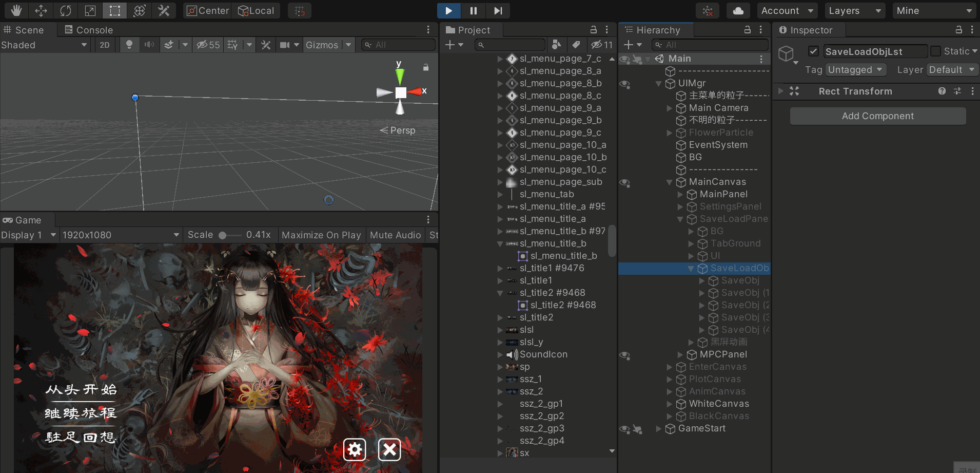
Task: Toggle the Center pivot mode
Action: [207, 10]
